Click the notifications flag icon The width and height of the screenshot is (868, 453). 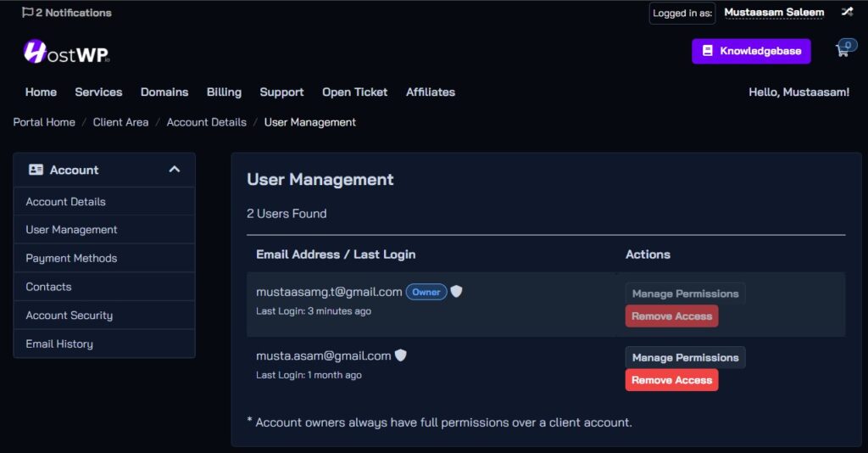pyautogui.click(x=27, y=12)
